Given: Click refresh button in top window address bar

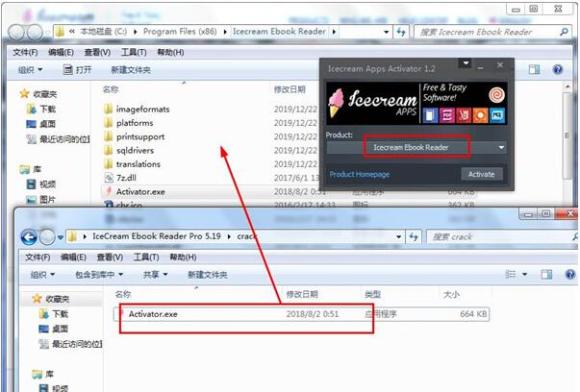Looking at the screenshot, I should click(x=401, y=32).
